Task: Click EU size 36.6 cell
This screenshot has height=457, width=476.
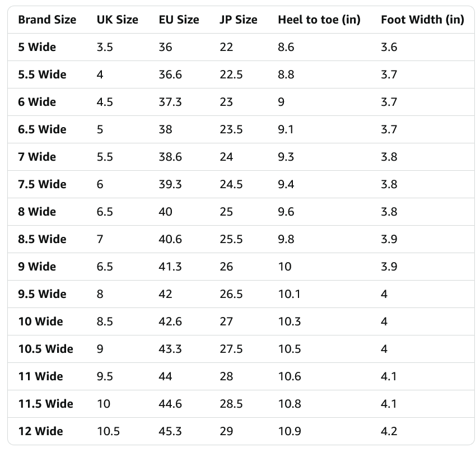Action: [x=170, y=74]
